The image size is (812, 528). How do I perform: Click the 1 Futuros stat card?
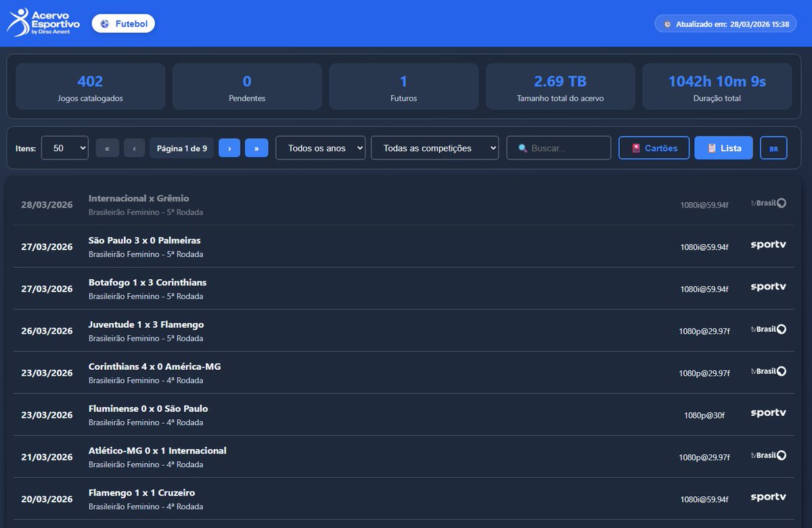403,87
